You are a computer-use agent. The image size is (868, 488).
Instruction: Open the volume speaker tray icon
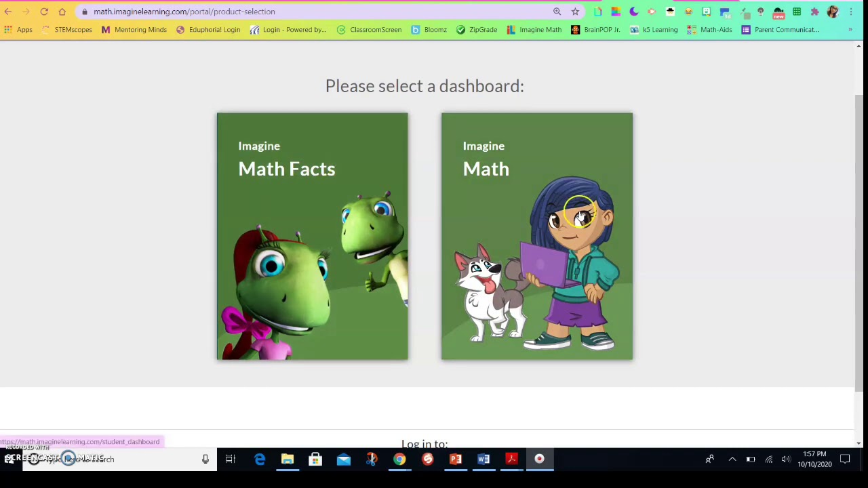(786, 460)
